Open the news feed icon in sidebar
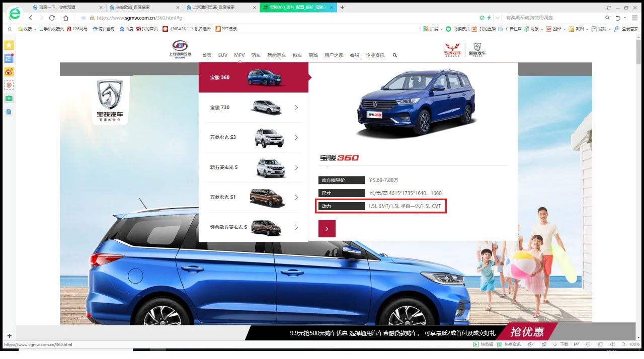Image resolution: width=644 pixels, height=359 pixels. 9,58
